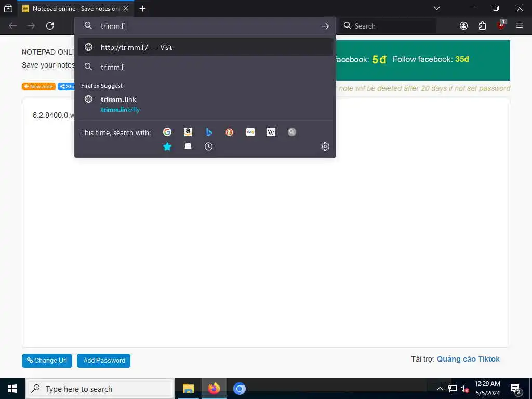Open the Windows Start menu
The image size is (532, 399).
coord(12,389)
